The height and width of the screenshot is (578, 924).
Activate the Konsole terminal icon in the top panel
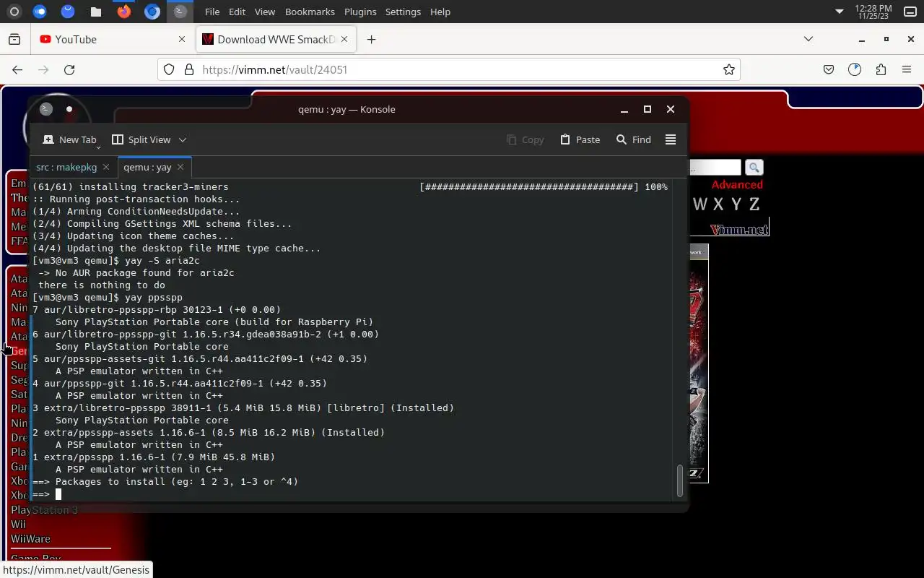point(180,12)
